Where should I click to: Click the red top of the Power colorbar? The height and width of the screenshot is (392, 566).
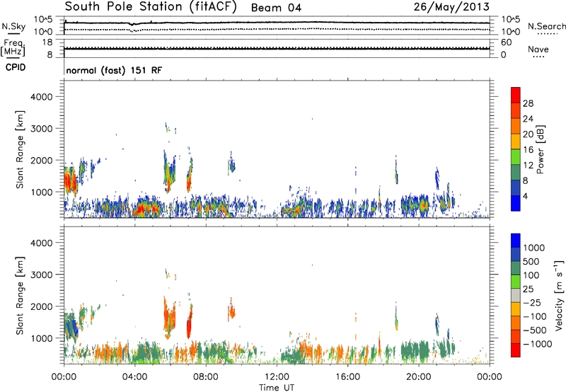[x=516, y=95]
